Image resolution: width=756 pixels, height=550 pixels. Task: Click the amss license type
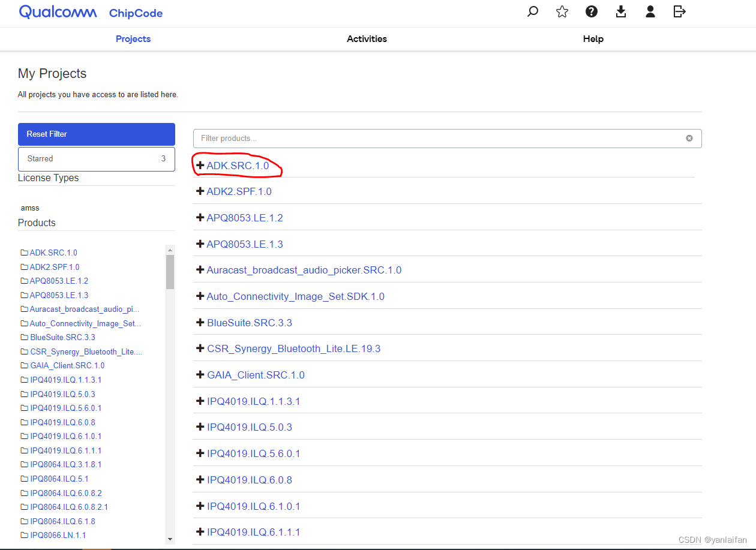pos(30,208)
